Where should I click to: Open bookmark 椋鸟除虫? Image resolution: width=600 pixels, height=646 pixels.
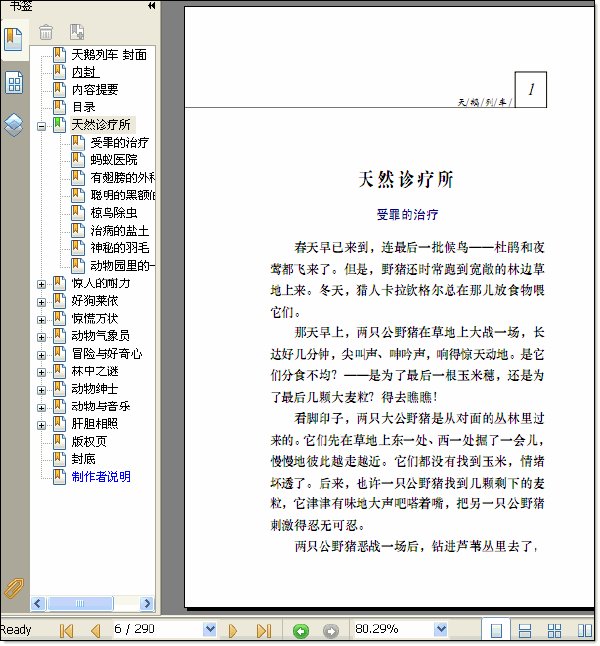[114, 213]
